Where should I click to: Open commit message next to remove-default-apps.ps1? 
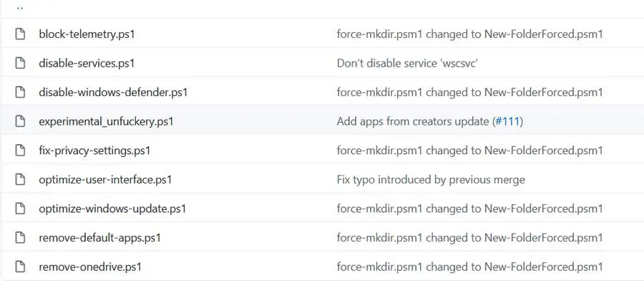tap(469, 238)
